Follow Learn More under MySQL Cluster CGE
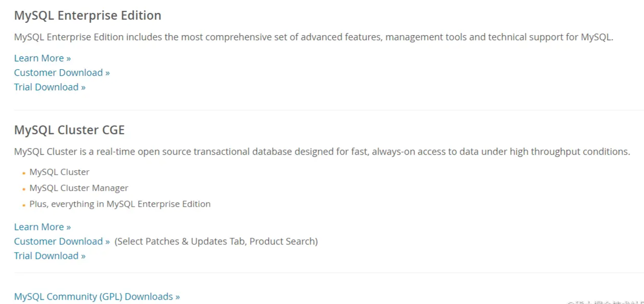 [42, 227]
